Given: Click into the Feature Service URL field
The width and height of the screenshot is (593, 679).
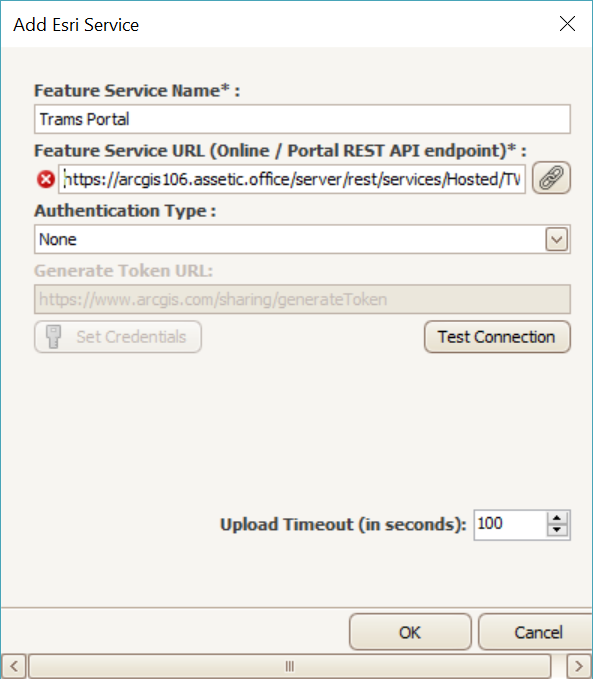Looking at the screenshot, I should 292,179.
